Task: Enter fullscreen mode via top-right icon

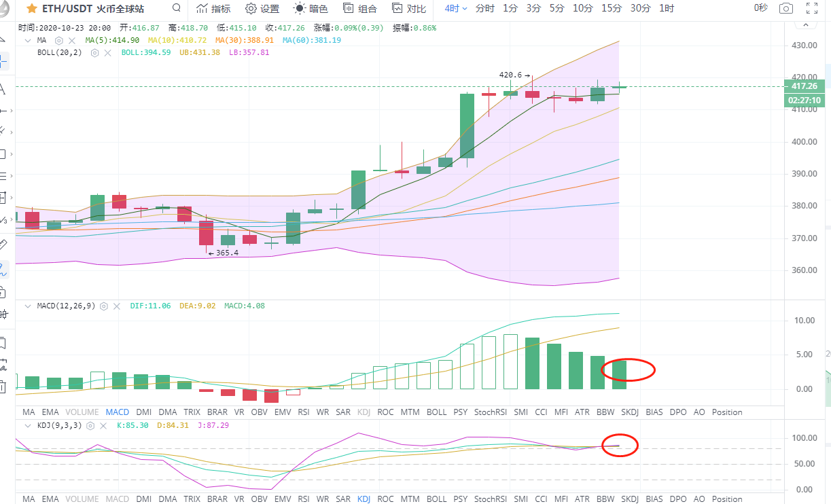Action: (811, 9)
